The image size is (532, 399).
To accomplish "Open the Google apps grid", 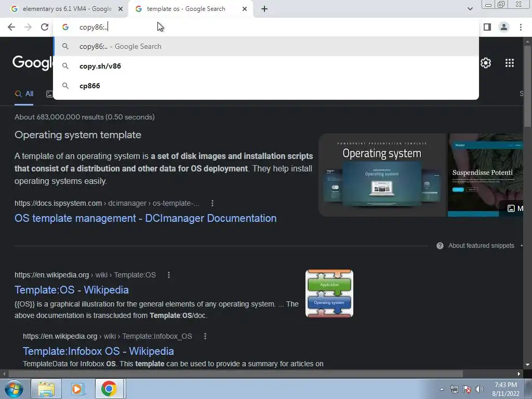I will (509, 63).
